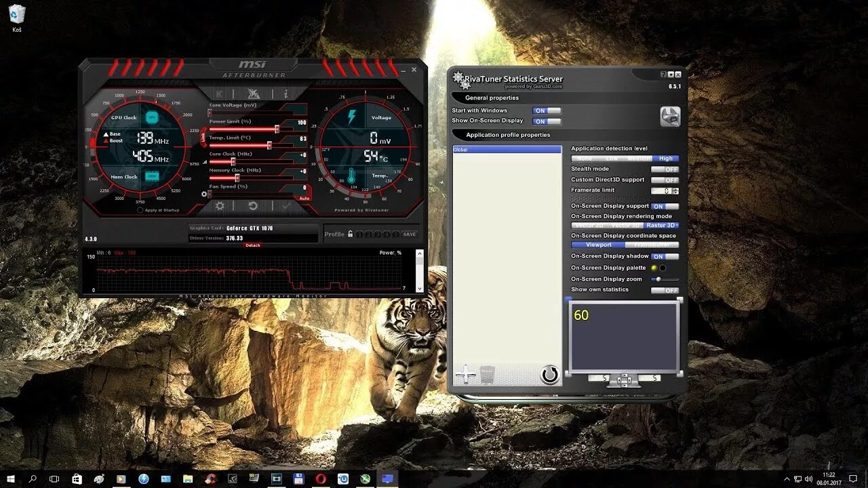
Task: Open the RivaTuner help question mark icon
Action: tap(663, 75)
